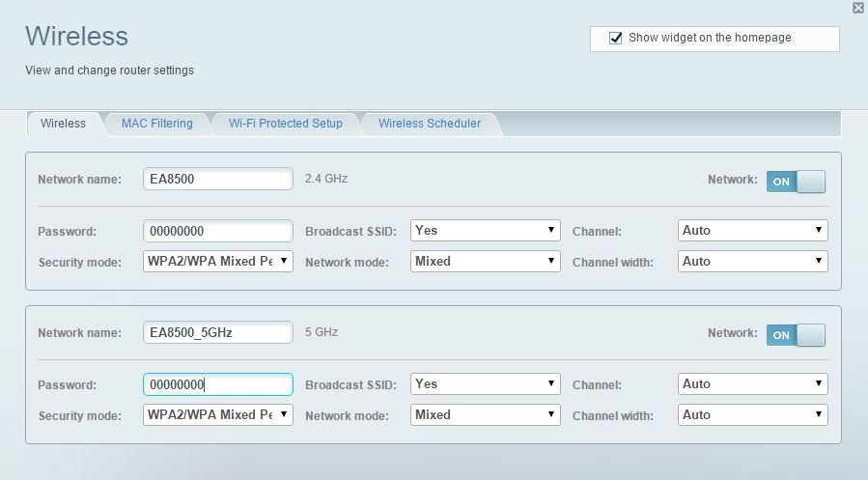
Task: Choose a 2.4 GHz Channel from dropdown
Action: [753, 230]
